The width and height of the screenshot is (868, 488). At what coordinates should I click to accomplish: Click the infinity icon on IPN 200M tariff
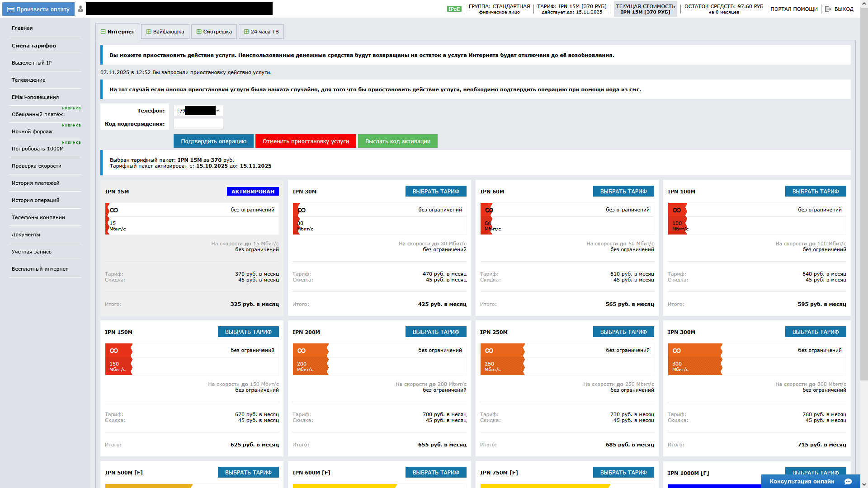tap(302, 351)
